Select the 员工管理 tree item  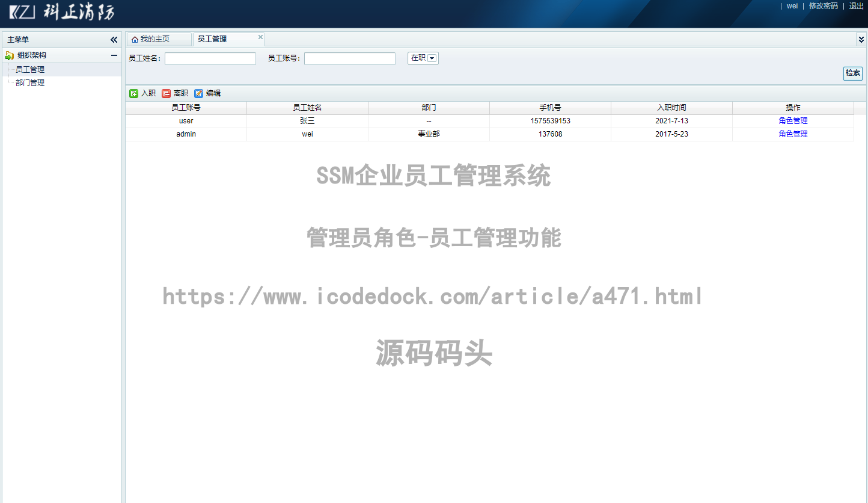tap(29, 69)
